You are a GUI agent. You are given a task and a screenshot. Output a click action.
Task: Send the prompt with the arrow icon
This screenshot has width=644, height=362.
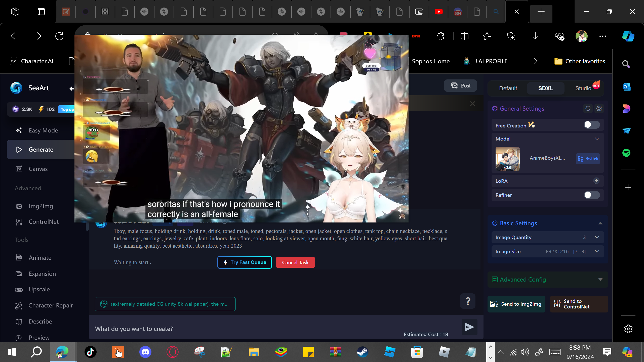(x=469, y=327)
